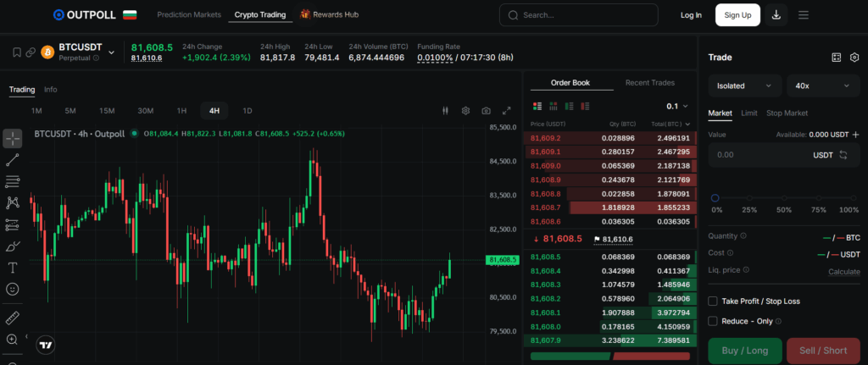Open the emoji icons tool
This screenshot has width=868, height=365.
coord(12,289)
